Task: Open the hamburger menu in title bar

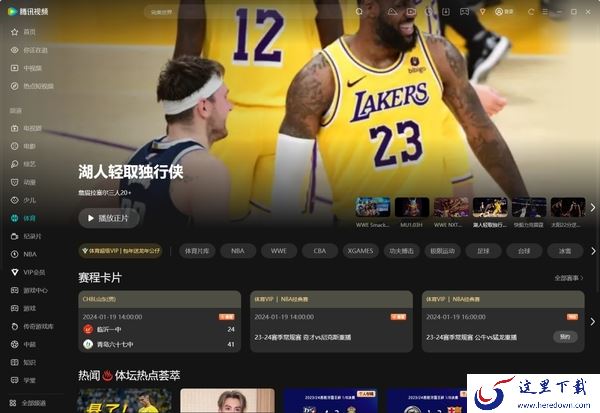Action: [545, 12]
